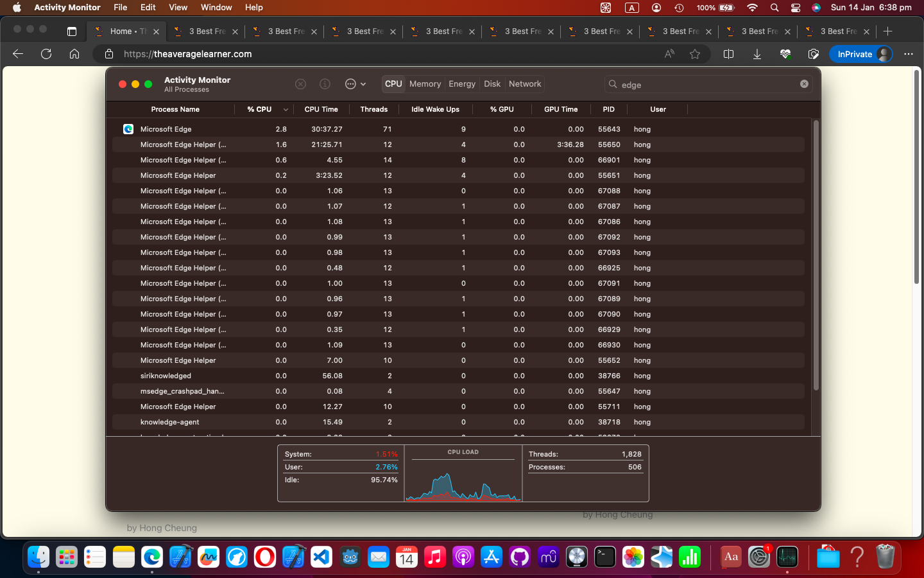Launch Terminal from the Dock

pyautogui.click(x=604, y=557)
